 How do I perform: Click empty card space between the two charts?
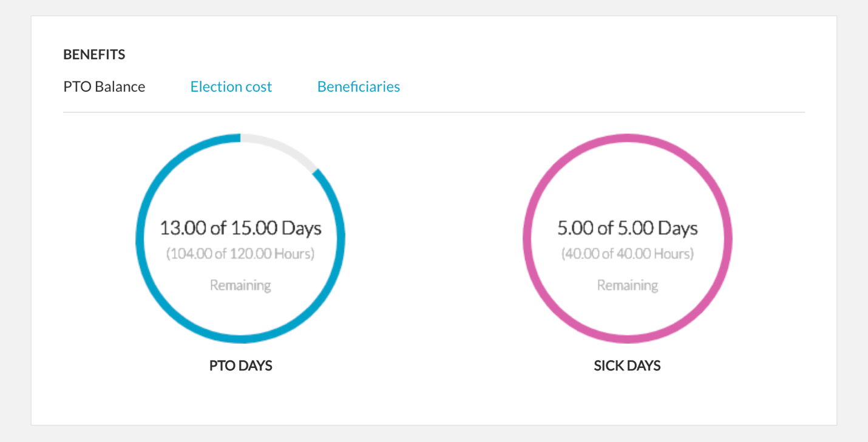pyautogui.click(x=433, y=243)
